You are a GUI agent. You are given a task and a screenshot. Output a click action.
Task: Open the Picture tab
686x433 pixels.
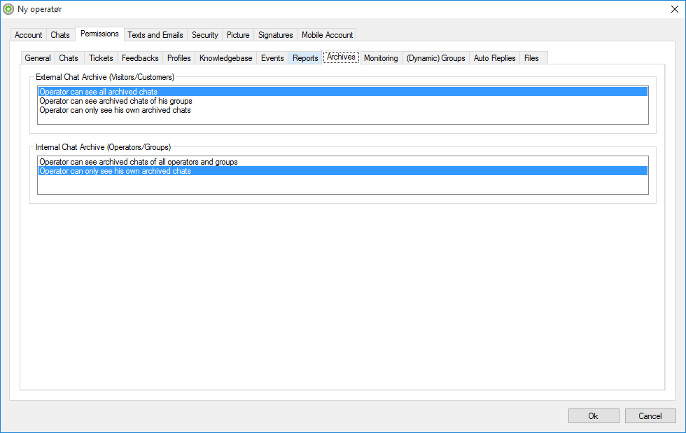[x=238, y=35]
